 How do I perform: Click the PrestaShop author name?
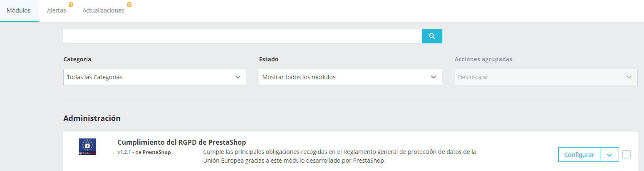click(156, 152)
